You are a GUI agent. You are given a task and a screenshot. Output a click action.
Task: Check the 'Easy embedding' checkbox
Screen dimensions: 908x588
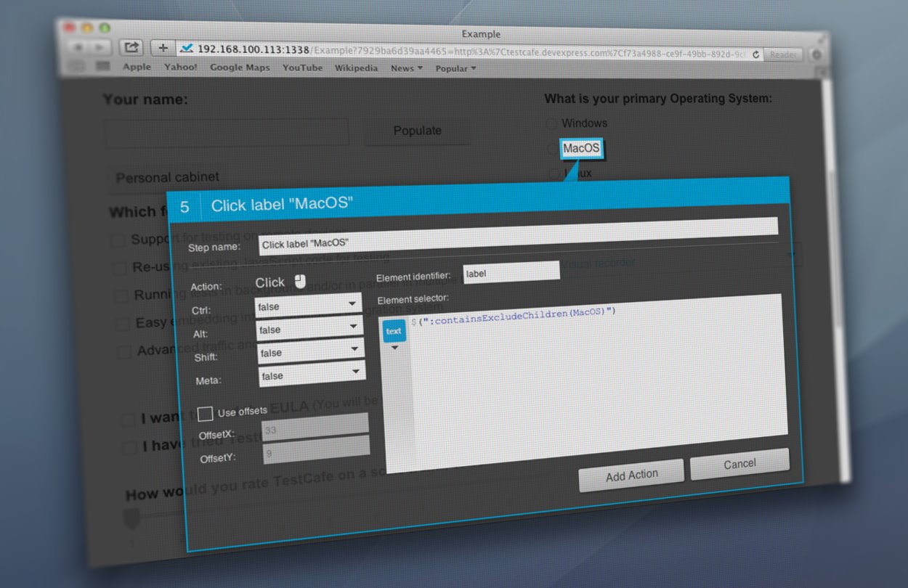(x=123, y=323)
